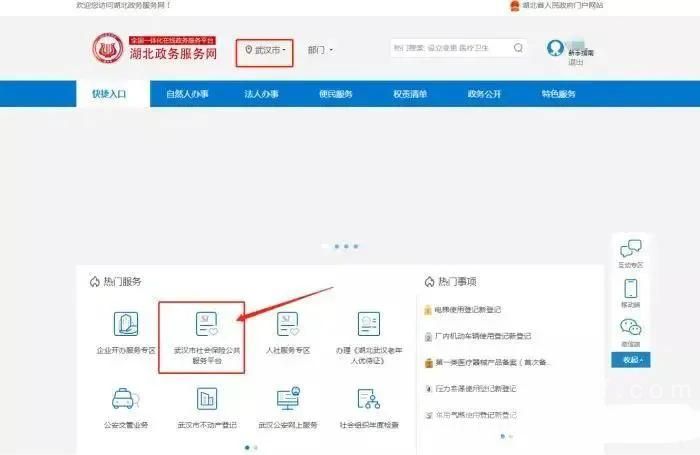The width and height of the screenshot is (700, 455).
Task: Click the 社会组织年度检查 icon
Action: 368,399
